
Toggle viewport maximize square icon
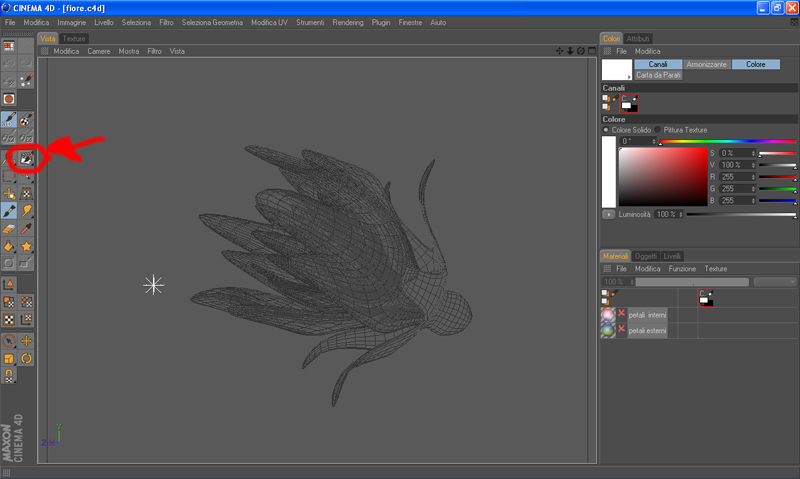[x=592, y=51]
